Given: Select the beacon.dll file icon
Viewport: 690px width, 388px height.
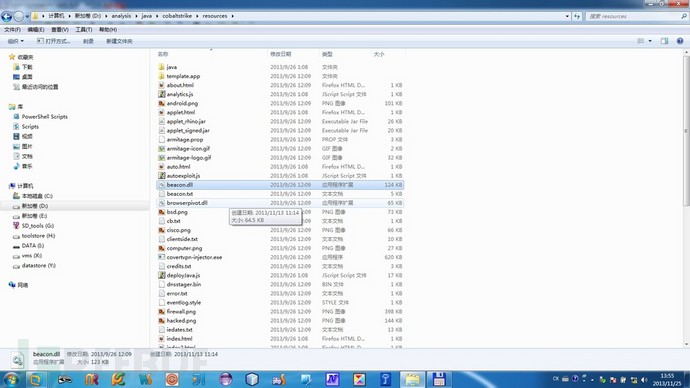Looking at the screenshot, I should coord(161,185).
